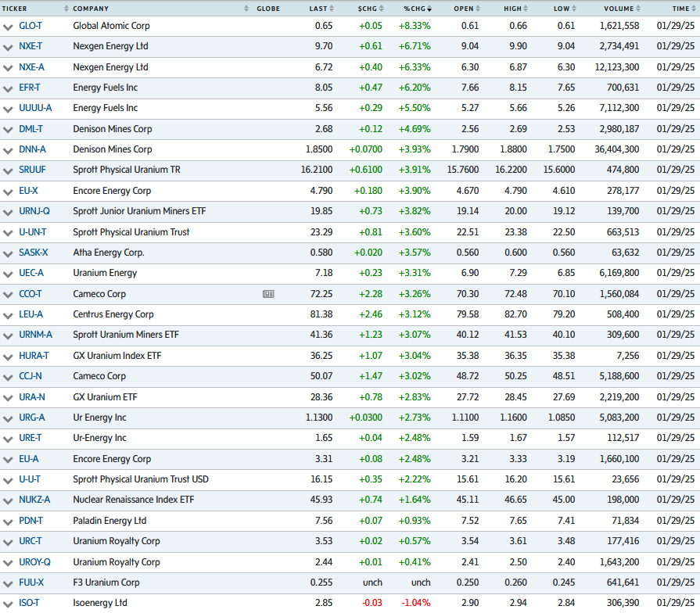This screenshot has width=700, height=613.
Task: Click the GLOBE column header
Action: (268, 9)
